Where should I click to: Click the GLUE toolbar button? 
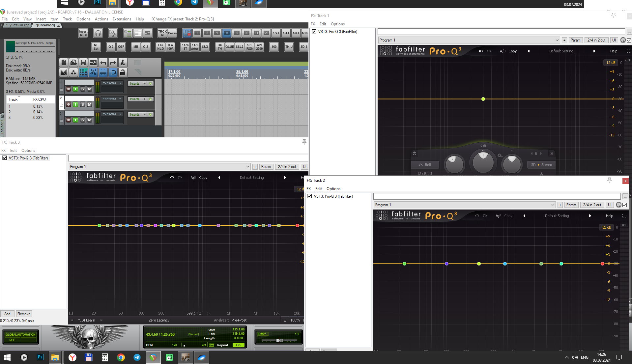click(x=230, y=47)
